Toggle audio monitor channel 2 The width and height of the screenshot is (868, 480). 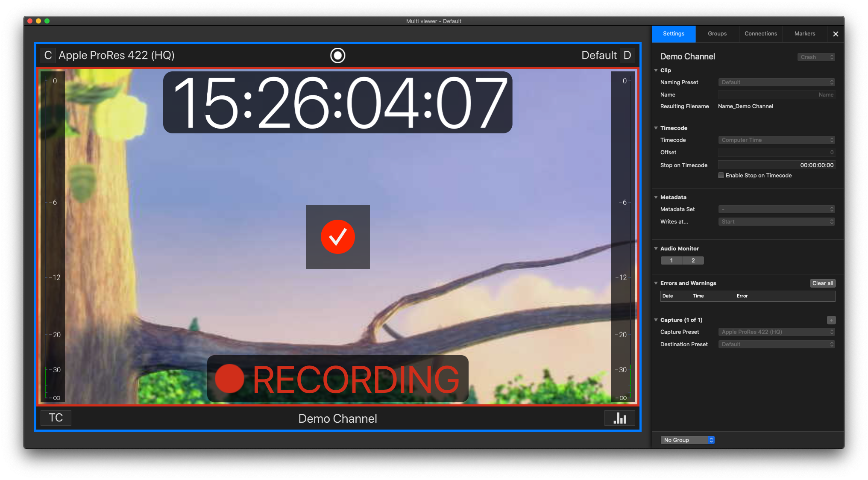coord(693,261)
